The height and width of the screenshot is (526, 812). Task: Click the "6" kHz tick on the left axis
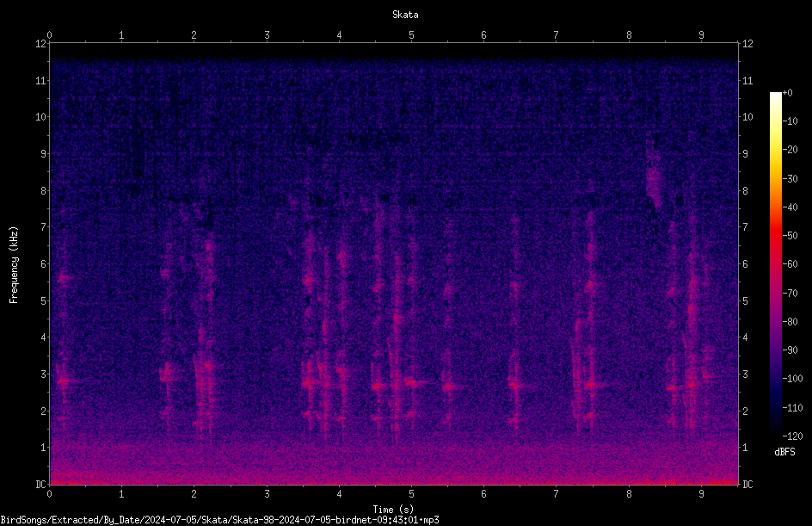tap(43, 264)
